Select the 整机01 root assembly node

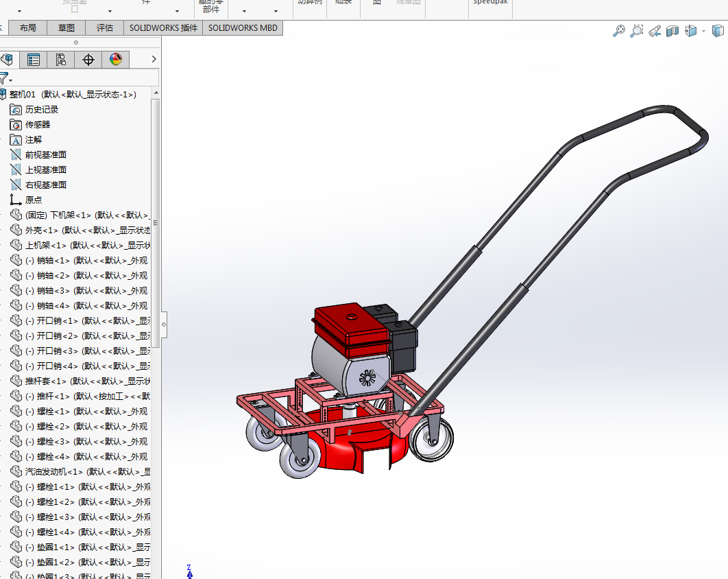coord(73,95)
